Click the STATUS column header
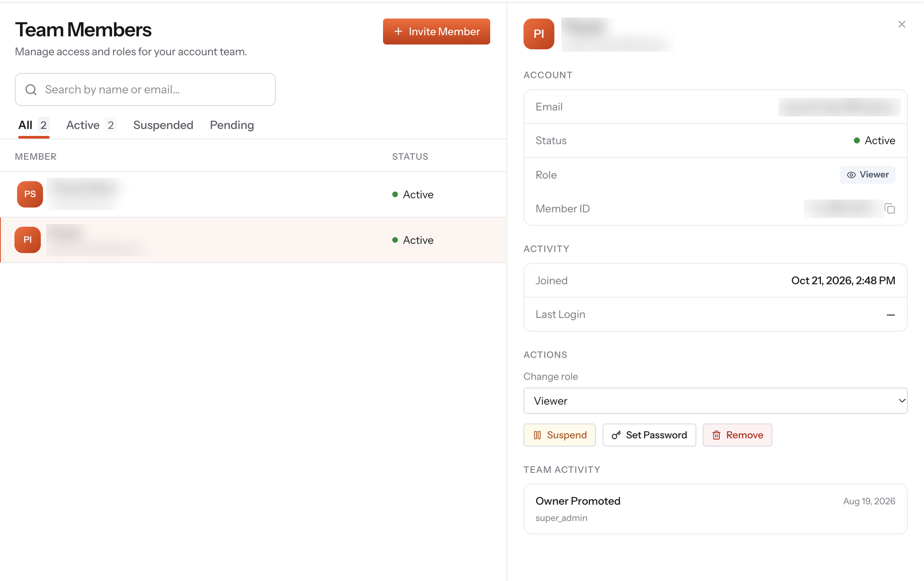The image size is (924, 581). point(410,157)
